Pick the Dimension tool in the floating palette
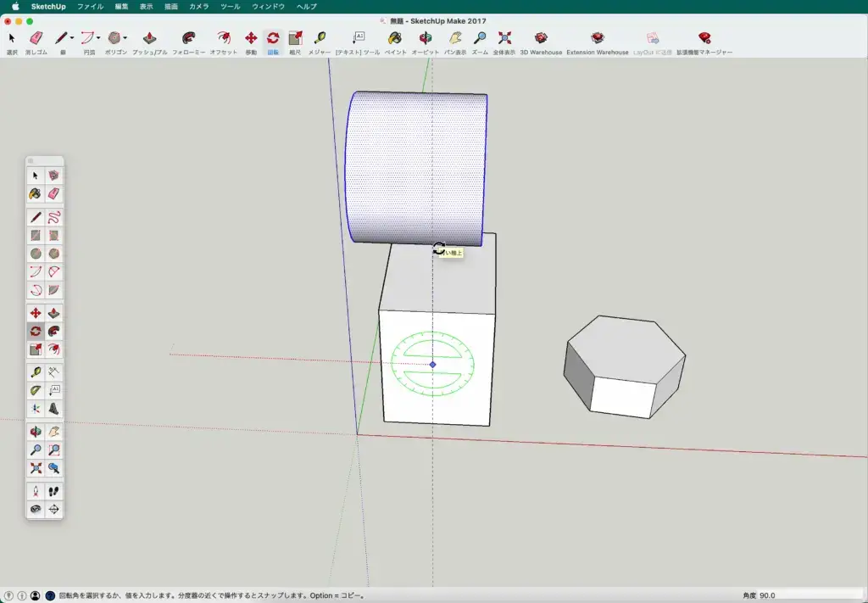The height and width of the screenshot is (603, 868). click(x=53, y=372)
